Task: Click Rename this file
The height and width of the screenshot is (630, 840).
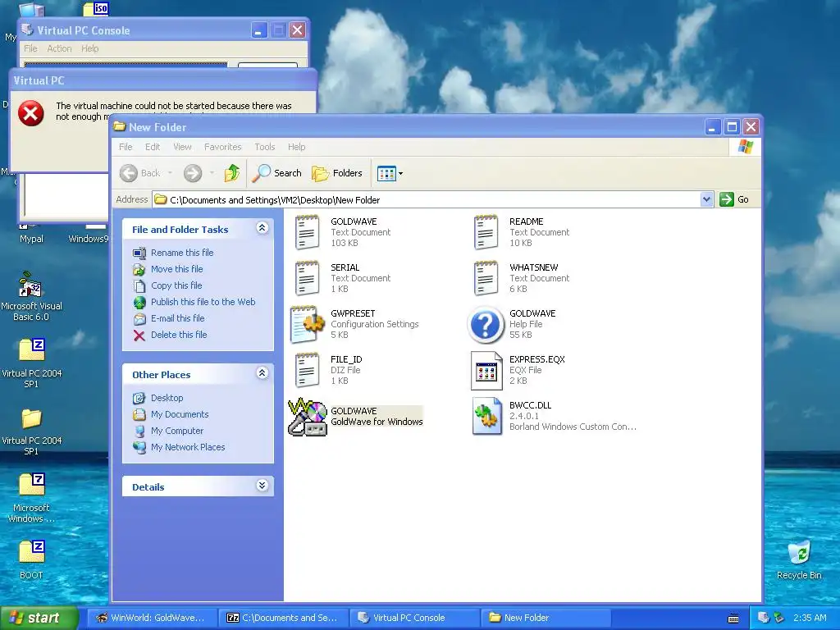Action: click(x=182, y=253)
